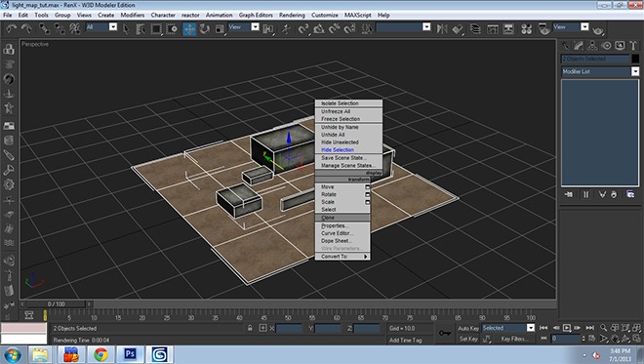Click the Align tool icon
644x364 pixels.
coord(458,28)
